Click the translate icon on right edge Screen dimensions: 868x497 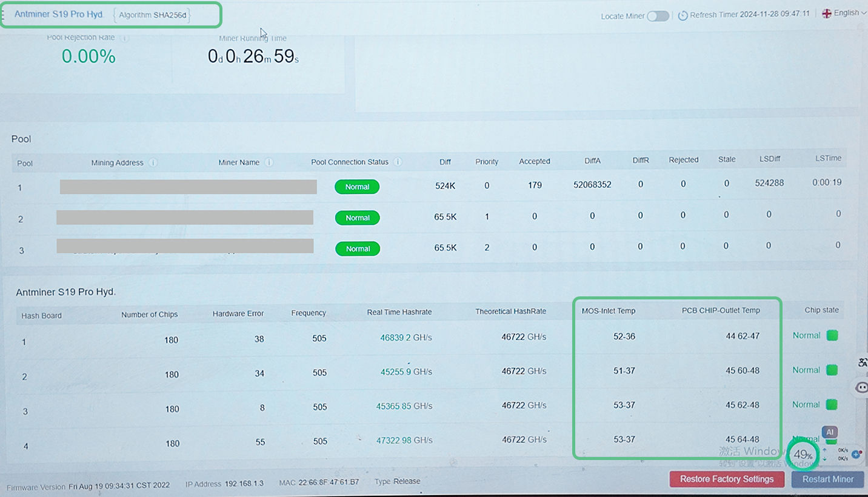click(x=863, y=362)
